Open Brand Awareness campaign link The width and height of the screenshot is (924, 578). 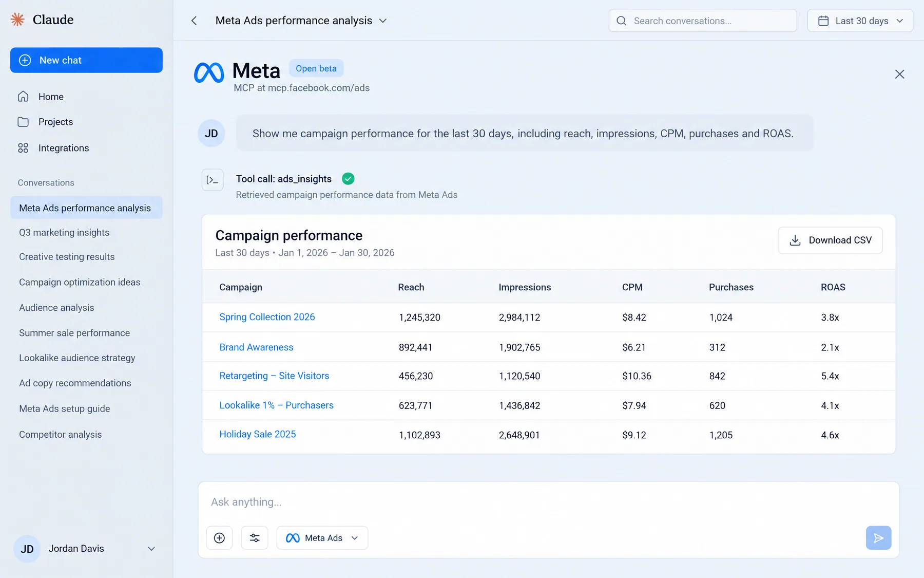point(256,347)
